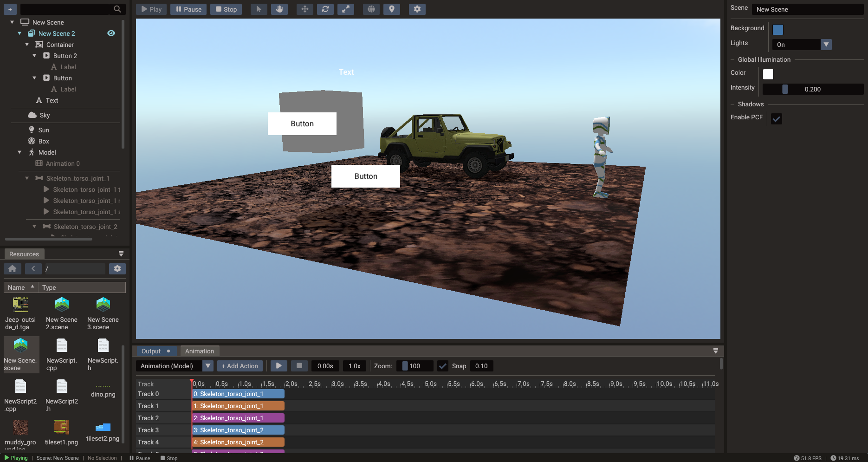Open resources settings gear
This screenshot has height=462, width=868.
pyautogui.click(x=117, y=269)
